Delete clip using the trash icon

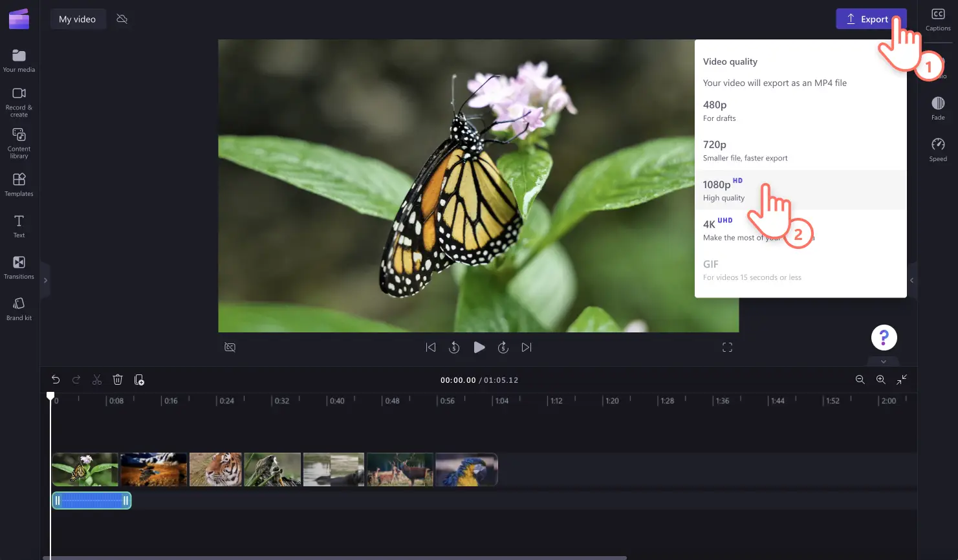(118, 380)
